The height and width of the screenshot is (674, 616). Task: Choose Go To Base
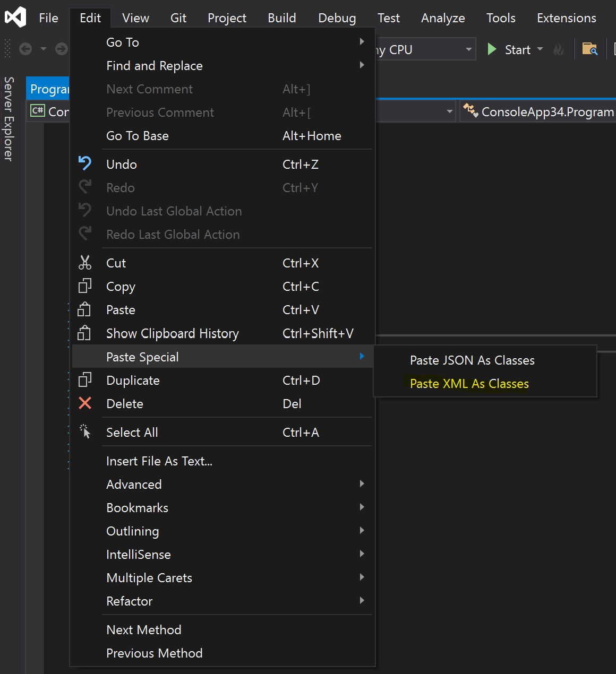coord(222,135)
